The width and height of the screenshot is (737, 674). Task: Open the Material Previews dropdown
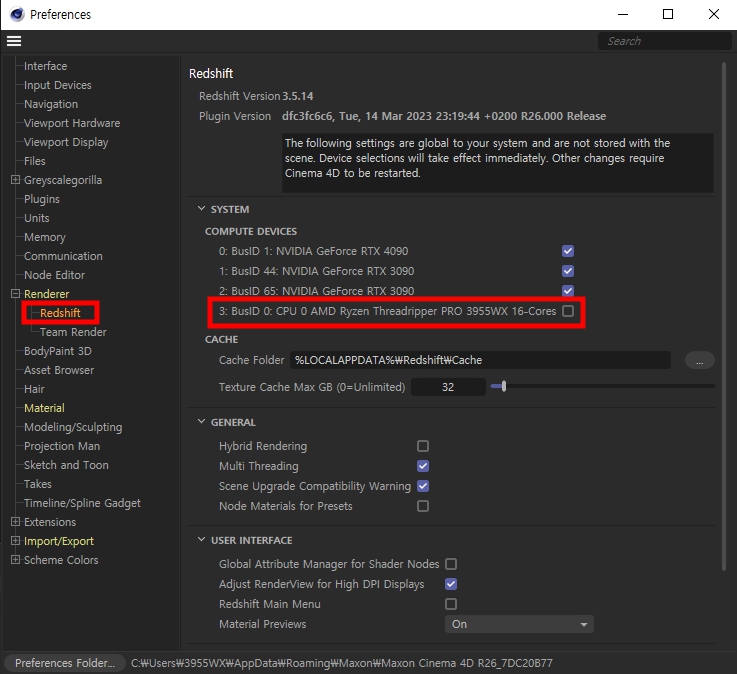(x=519, y=624)
